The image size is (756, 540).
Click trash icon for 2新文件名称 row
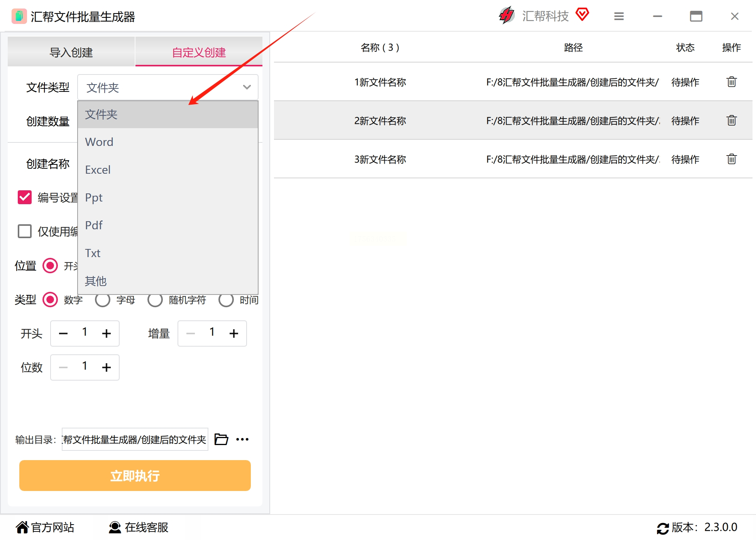pyautogui.click(x=731, y=120)
